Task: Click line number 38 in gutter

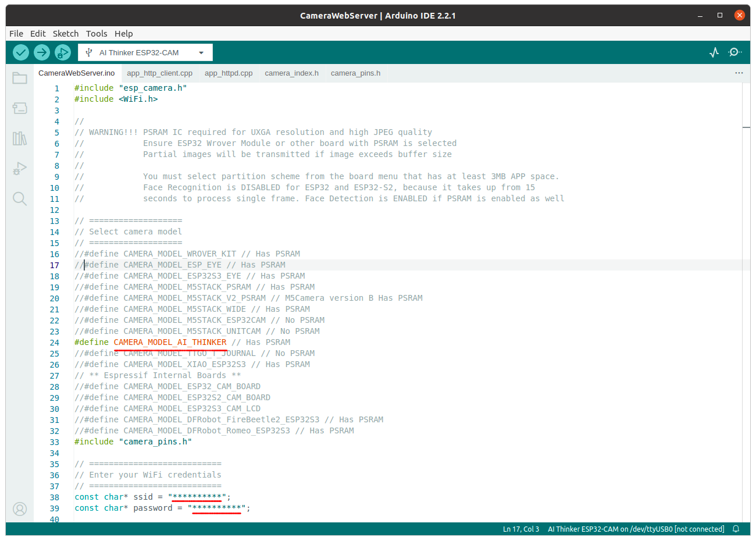Action: pyautogui.click(x=55, y=497)
